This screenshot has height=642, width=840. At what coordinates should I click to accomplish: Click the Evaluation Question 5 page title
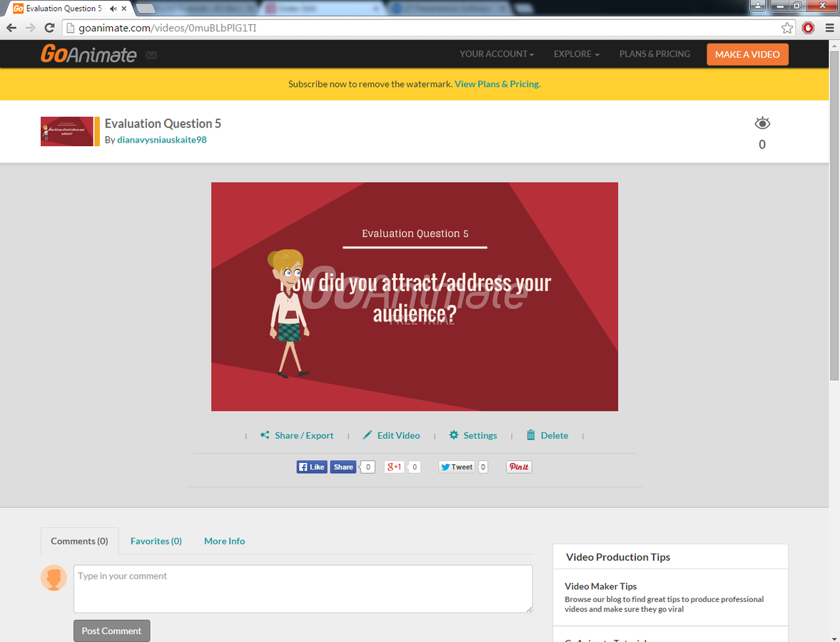point(163,123)
